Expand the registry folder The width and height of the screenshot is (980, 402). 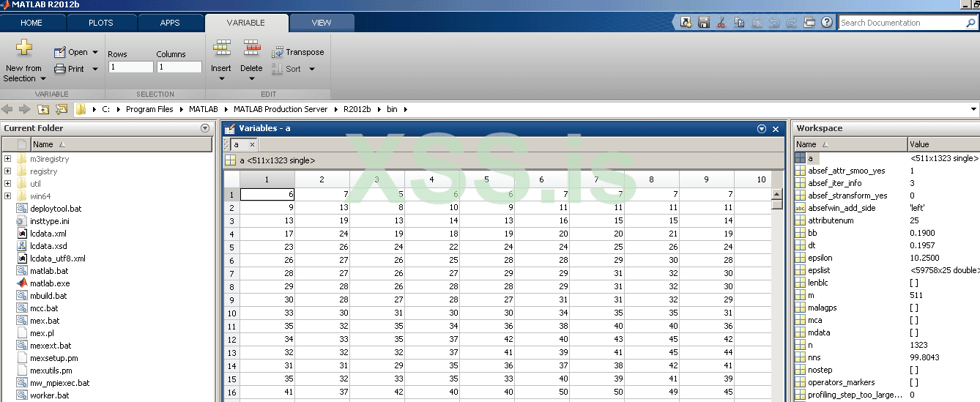coord(7,171)
